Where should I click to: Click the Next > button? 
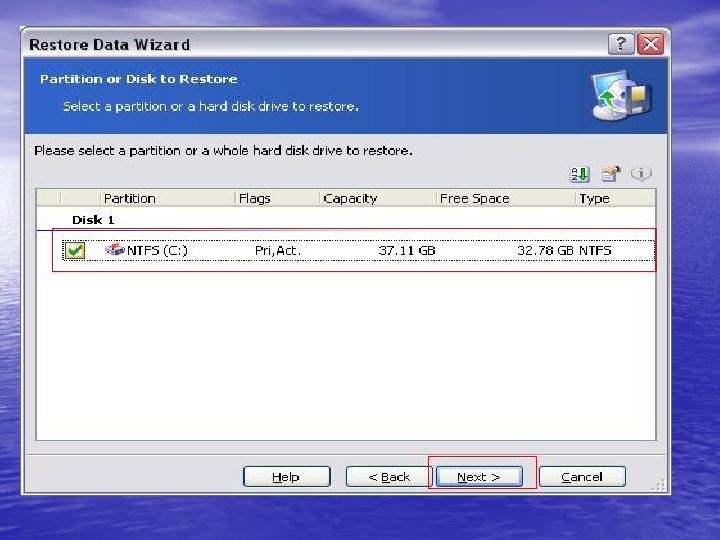coord(478,477)
